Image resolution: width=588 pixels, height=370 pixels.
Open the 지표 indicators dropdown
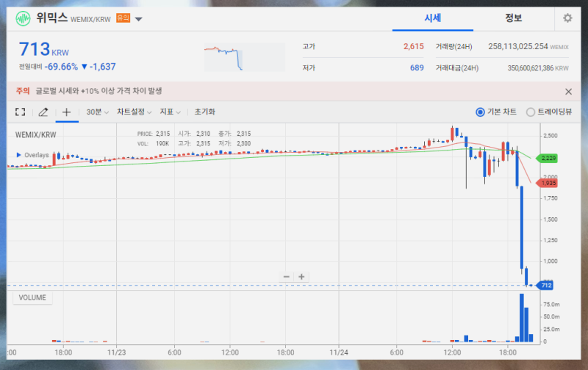pos(170,112)
